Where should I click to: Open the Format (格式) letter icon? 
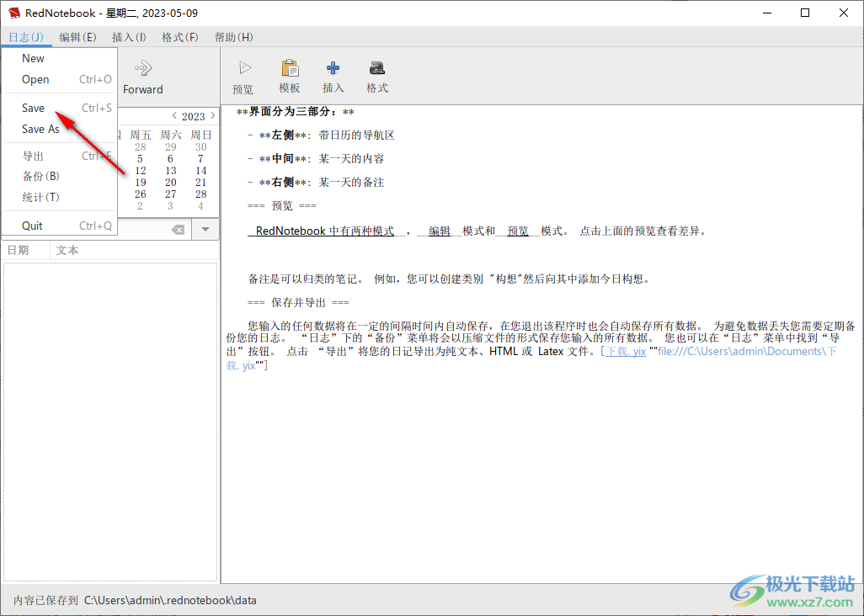click(377, 68)
